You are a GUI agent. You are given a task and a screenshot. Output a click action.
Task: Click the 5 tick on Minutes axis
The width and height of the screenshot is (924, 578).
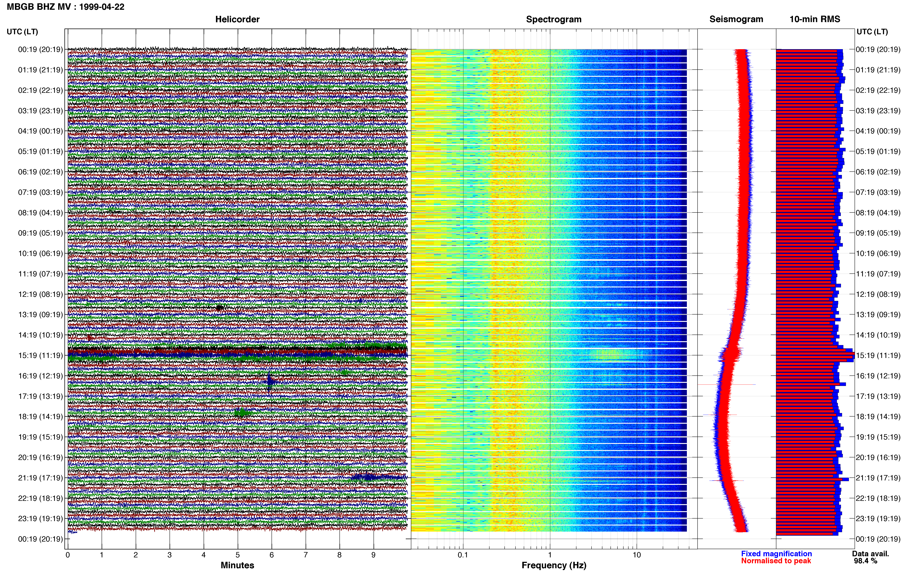point(238,555)
